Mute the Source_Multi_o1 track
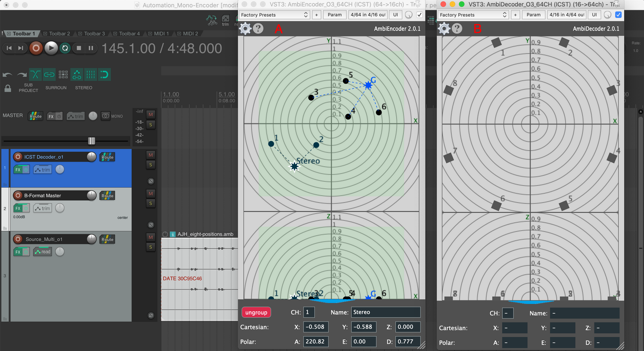 point(151,237)
